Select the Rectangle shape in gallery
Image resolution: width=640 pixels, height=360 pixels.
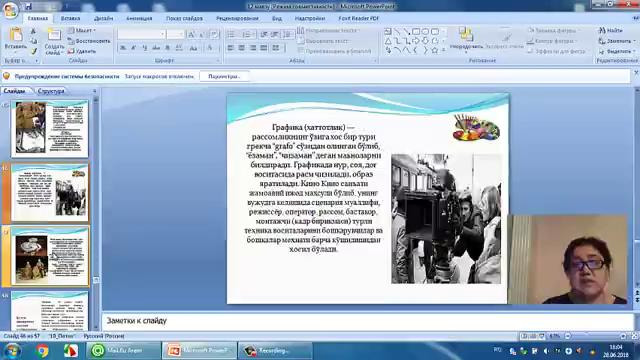(x=416, y=31)
